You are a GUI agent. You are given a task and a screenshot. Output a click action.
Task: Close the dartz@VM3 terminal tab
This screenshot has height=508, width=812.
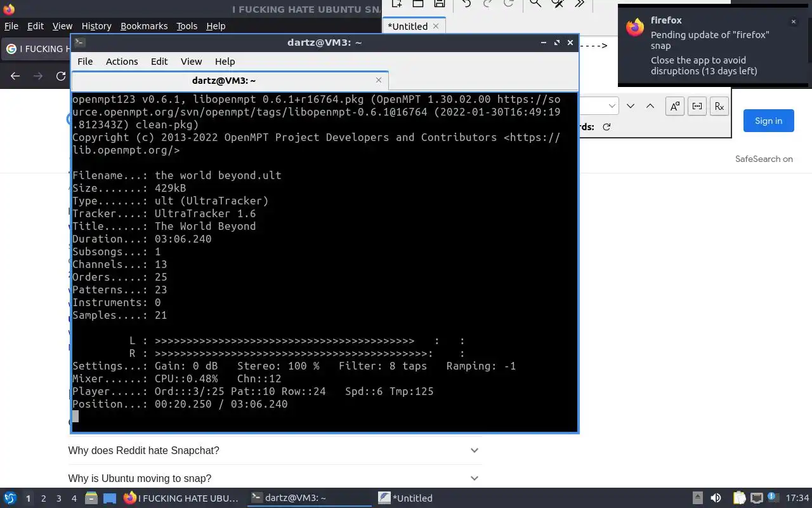point(379,80)
